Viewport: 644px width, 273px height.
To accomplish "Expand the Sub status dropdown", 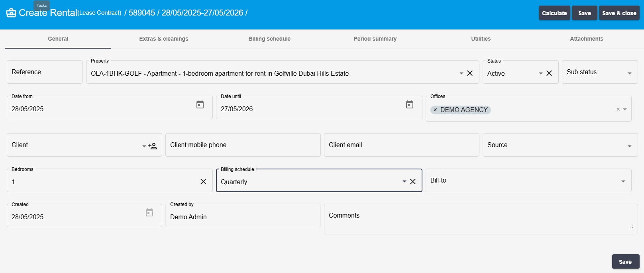I will tap(630, 73).
